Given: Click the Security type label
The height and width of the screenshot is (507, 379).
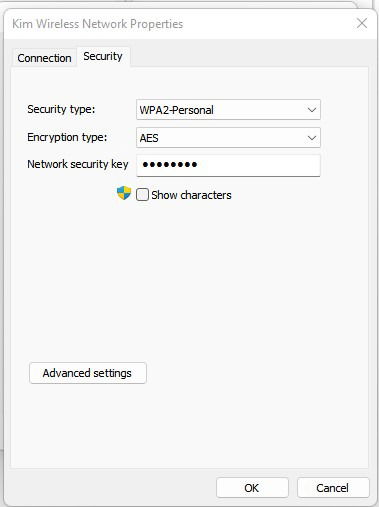Looking at the screenshot, I should 61,109.
